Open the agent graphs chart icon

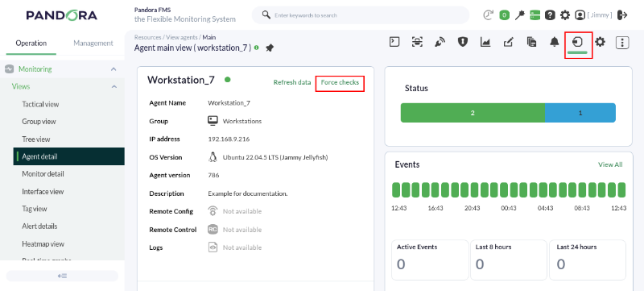485,42
